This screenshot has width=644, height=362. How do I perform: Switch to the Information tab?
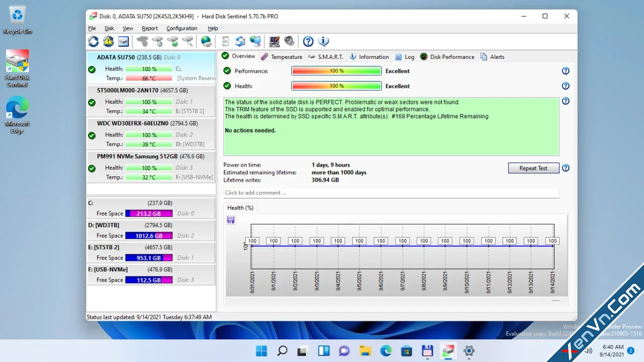coord(369,57)
